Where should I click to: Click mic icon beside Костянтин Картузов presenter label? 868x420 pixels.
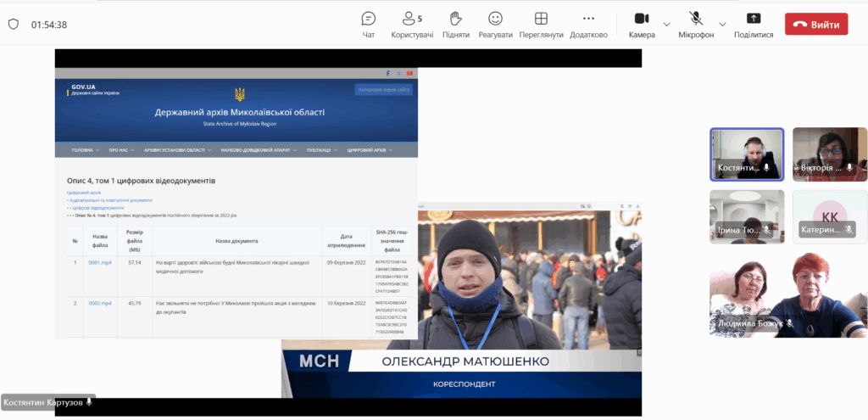(89, 402)
